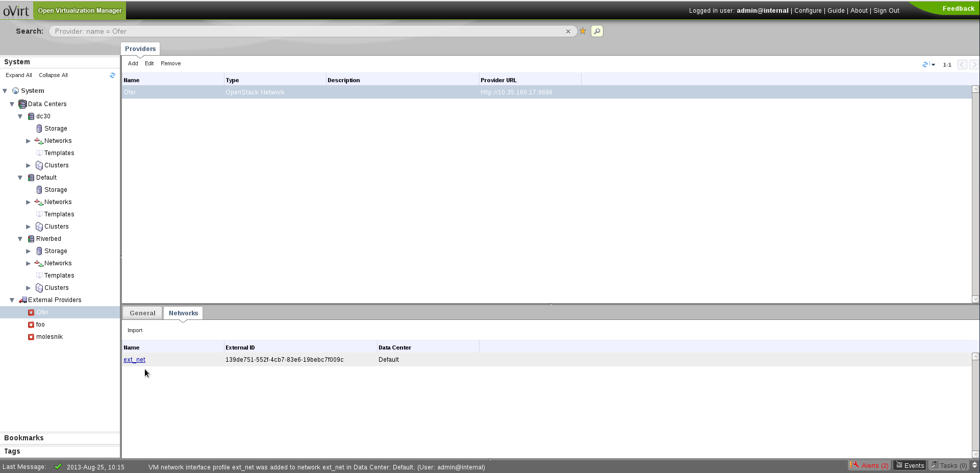This screenshot has height=473, width=980.
Task: Click the Import button
Action: [x=135, y=331]
